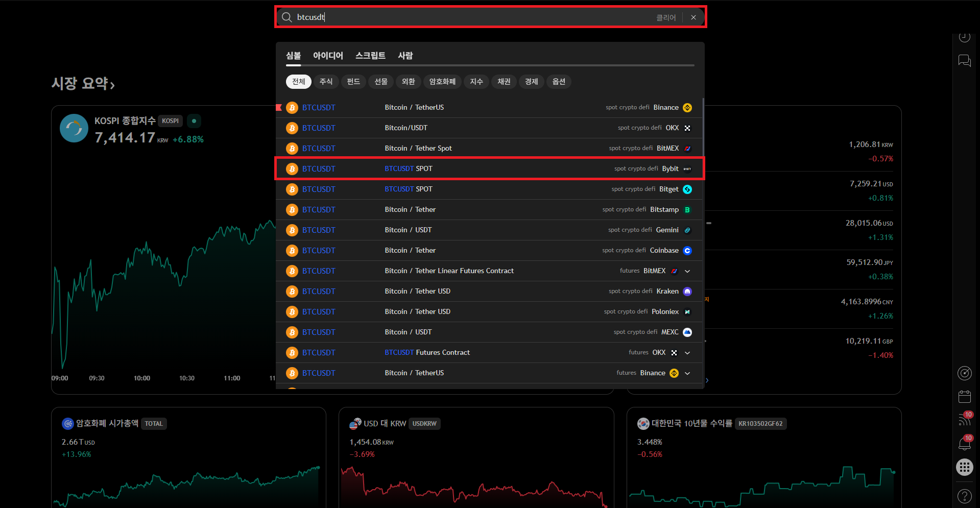Screen dimensions: 980x508
Task: Switch to the 사람 tab
Action: coord(405,56)
